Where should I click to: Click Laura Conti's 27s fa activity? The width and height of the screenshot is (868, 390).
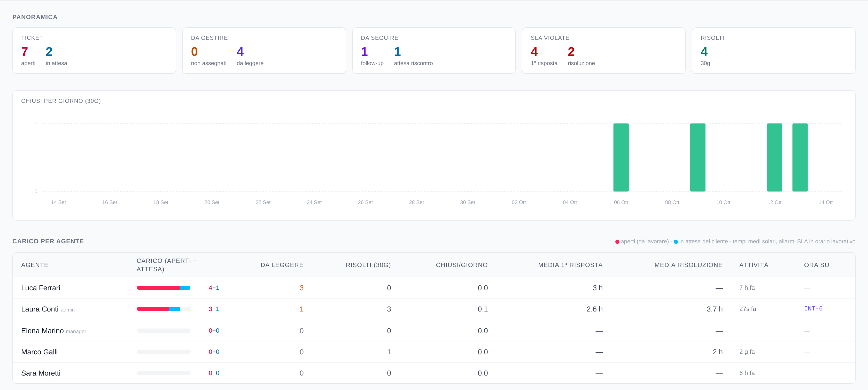[x=748, y=309]
